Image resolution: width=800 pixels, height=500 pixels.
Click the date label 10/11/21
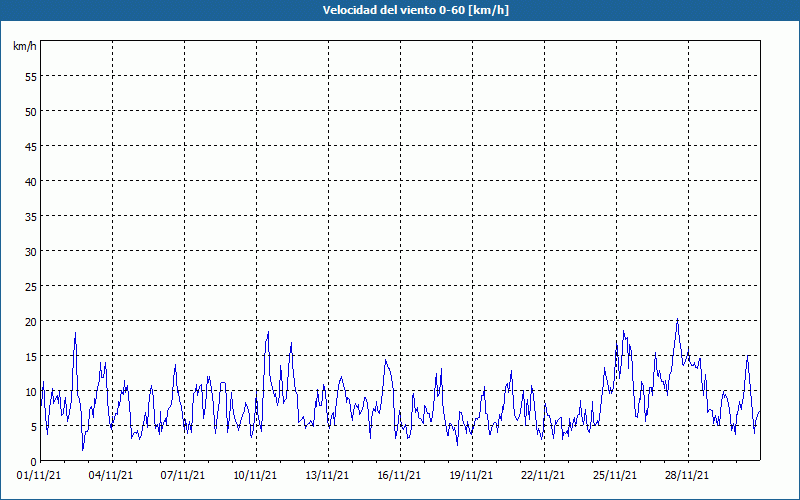pyautogui.click(x=255, y=475)
